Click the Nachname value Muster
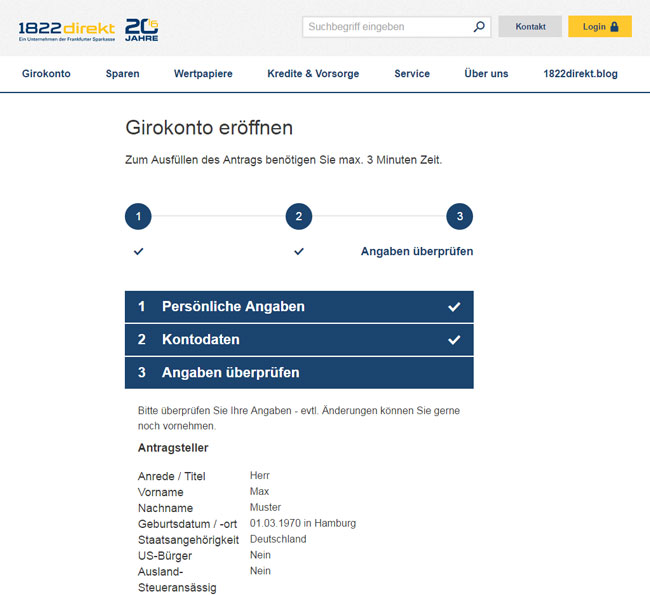The height and width of the screenshot is (595, 650). pyautogui.click(x=265, y=507)
